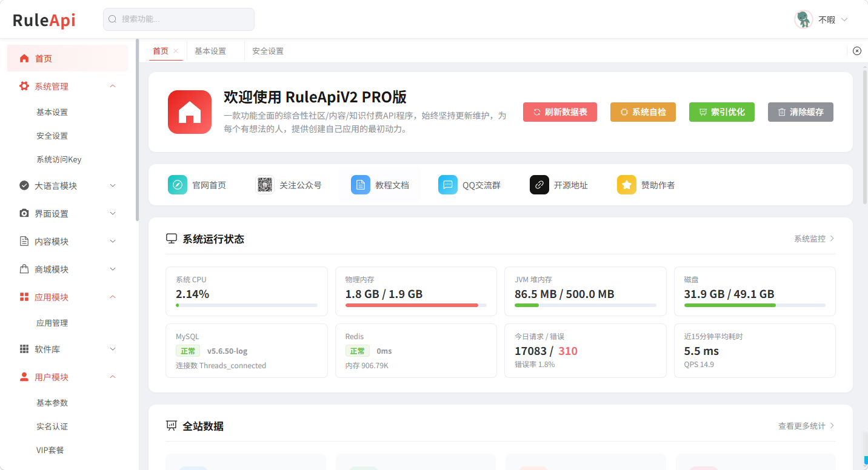The height and width of the screenshot is (470, 868).
Task: Expand the 内容模块 menu chevron
Action: (113, 242)
